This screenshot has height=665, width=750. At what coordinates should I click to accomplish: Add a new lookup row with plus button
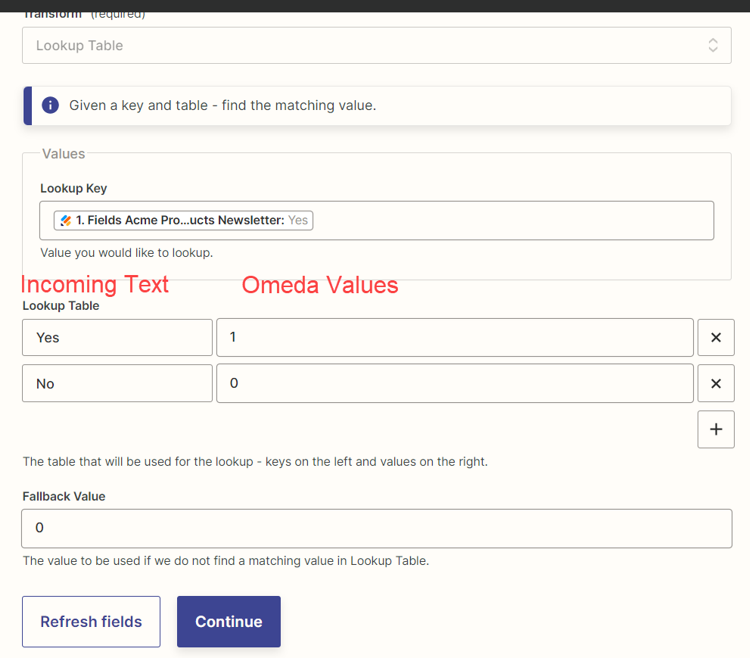[x=715, y=429]
